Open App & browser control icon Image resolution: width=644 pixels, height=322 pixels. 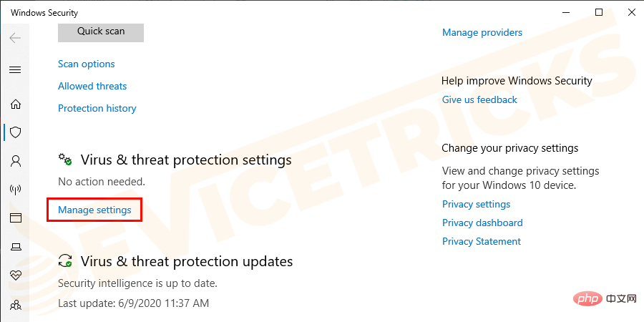(15, 218)
